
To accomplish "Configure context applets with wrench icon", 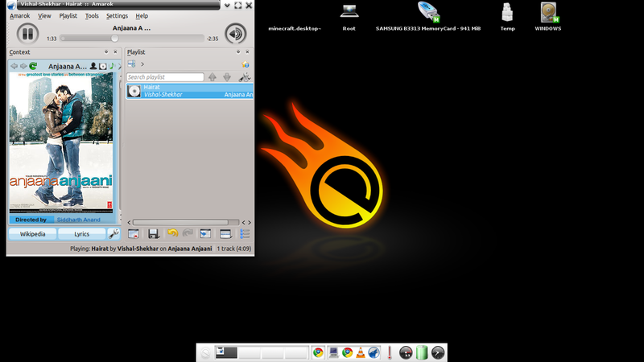I will 114,234.
